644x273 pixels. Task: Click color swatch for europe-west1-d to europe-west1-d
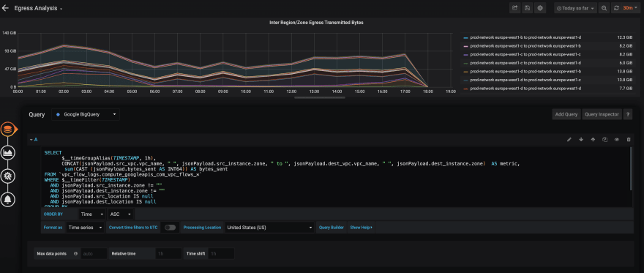coord(465,89)
